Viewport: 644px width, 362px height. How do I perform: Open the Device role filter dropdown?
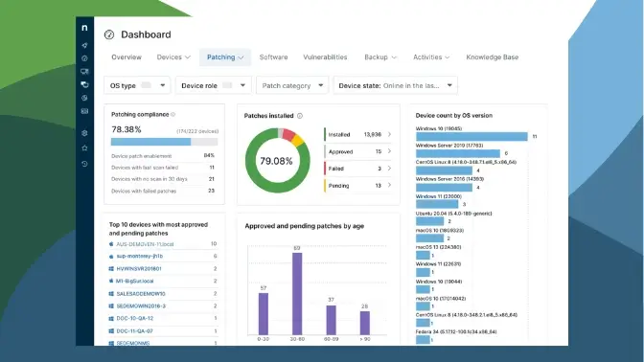213,85
